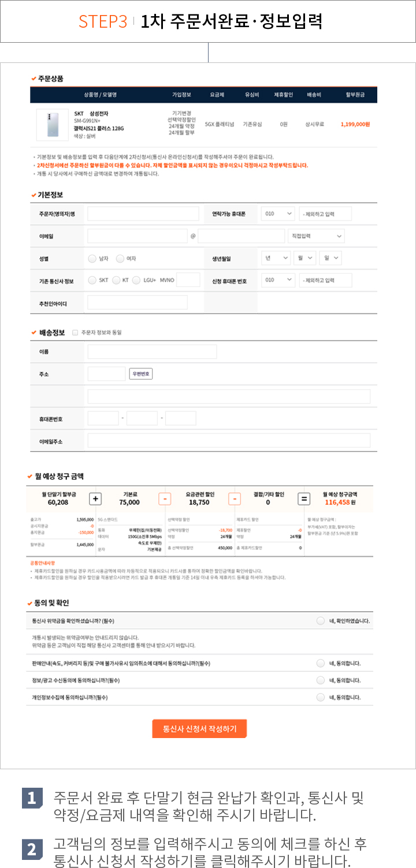The width and height of the screenshot is (416, 868).
Task: Open the 010 prefix dropdown for 연락가능 휴대폰
Action: tap(277, 214)
